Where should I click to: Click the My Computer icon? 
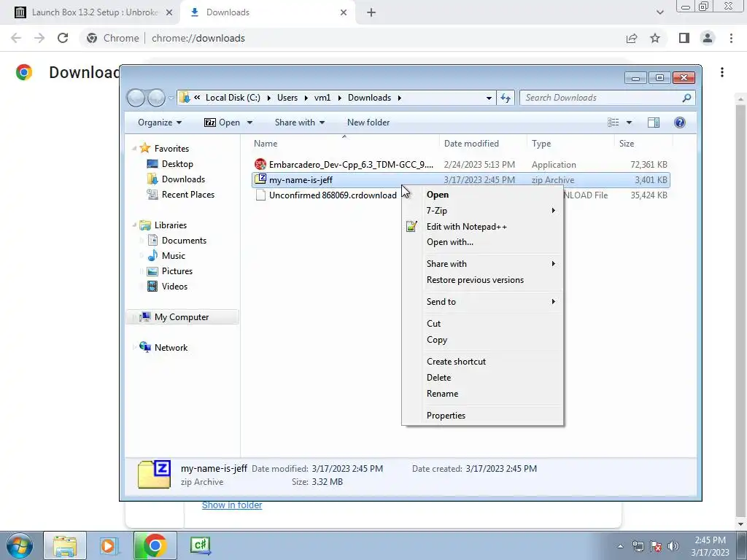click(x=145, y=317)
